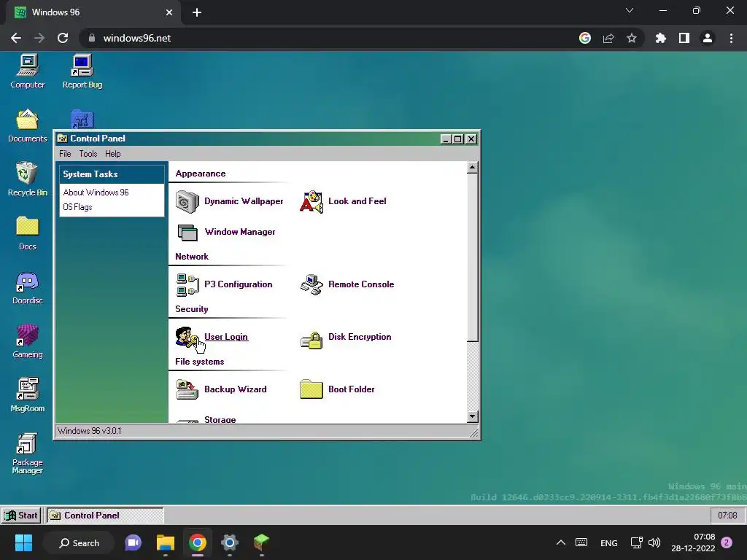Open a new Chrome tab
Screen dimensions: 747x560
click(x=197, y=12)
